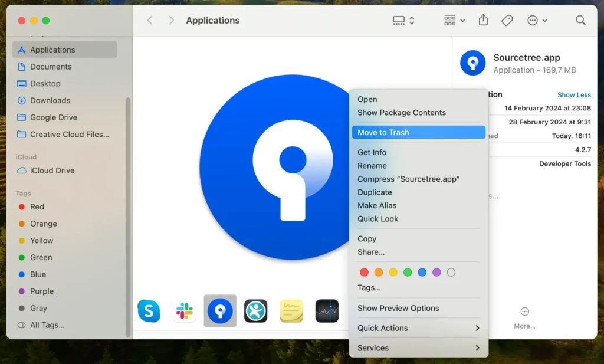Apply the purple tag color swatch
604x364 pixels.
tap(436, 273)
